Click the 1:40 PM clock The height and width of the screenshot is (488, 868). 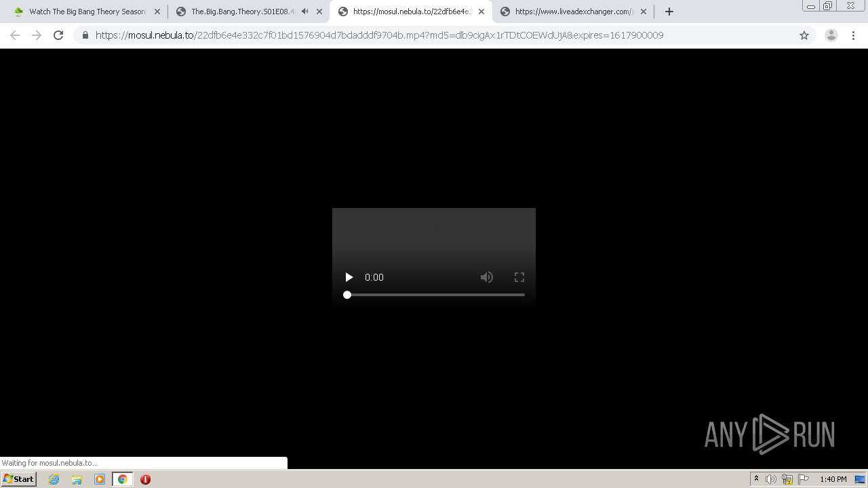pos(833,479)
